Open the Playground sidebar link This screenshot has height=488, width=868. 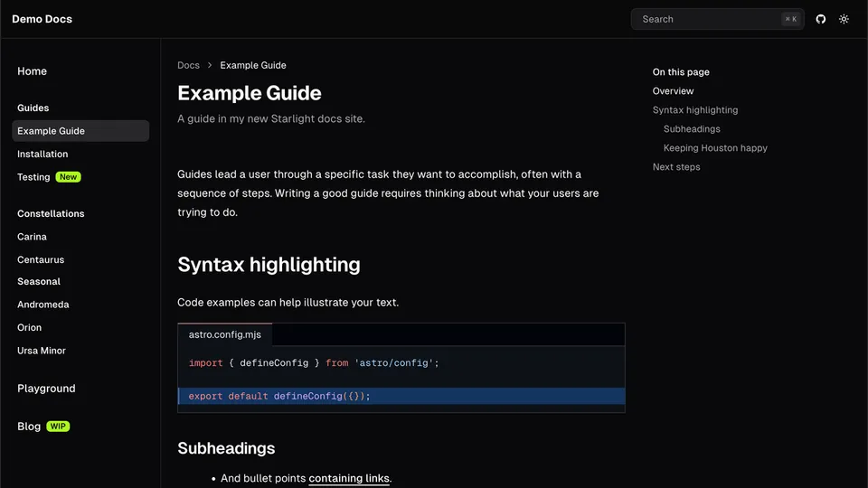46,389
